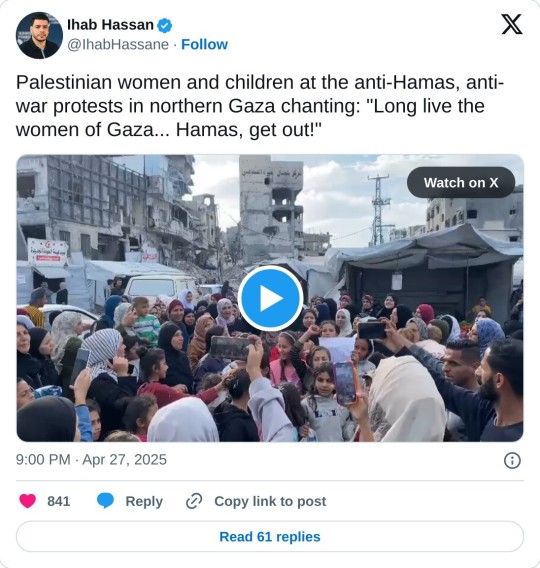Click the 841 likes count
The image size is (540, 568).
tap(59, 501)
